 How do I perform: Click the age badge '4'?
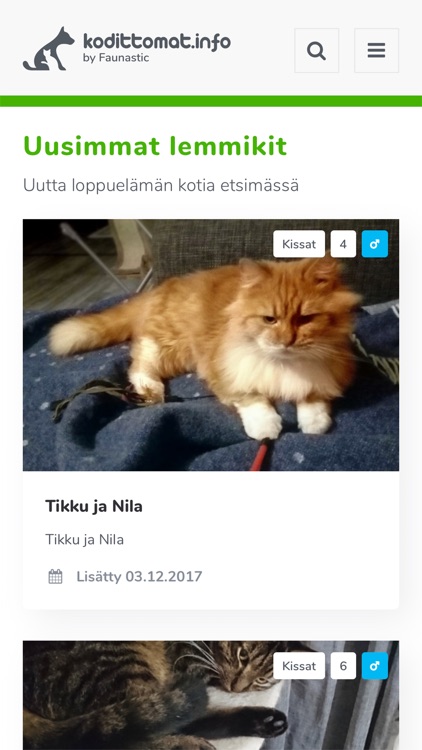(x=343, y=244)
